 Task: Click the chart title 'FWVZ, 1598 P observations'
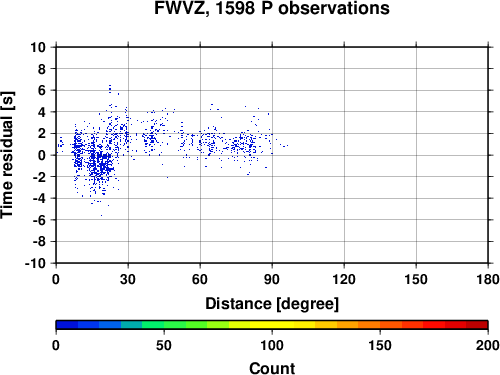tap(272, 8)
